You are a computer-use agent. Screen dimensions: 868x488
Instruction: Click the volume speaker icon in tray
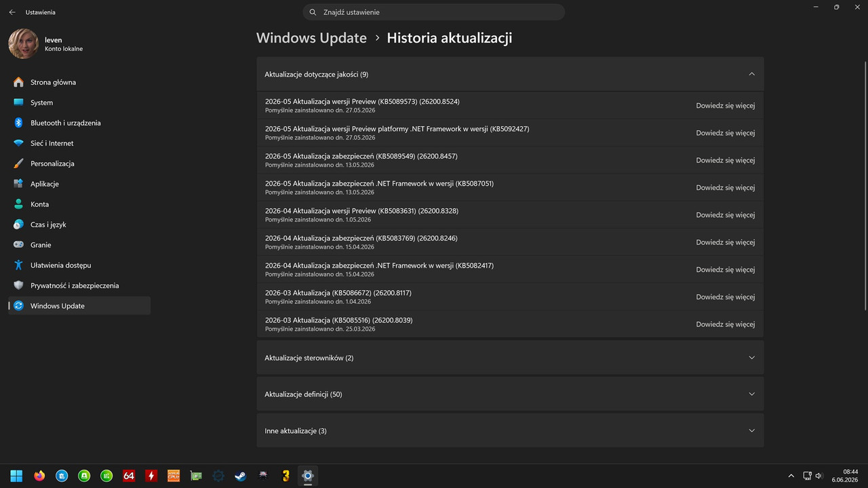818,476
